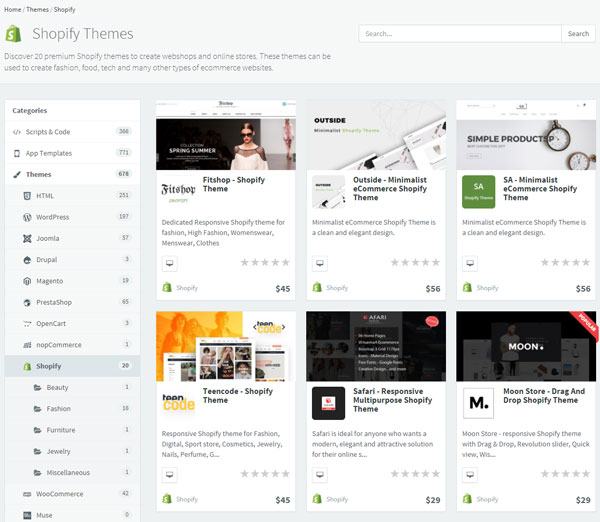Click the Furniture folder icon
The image size is (600, 522).
tap(38, 430)
